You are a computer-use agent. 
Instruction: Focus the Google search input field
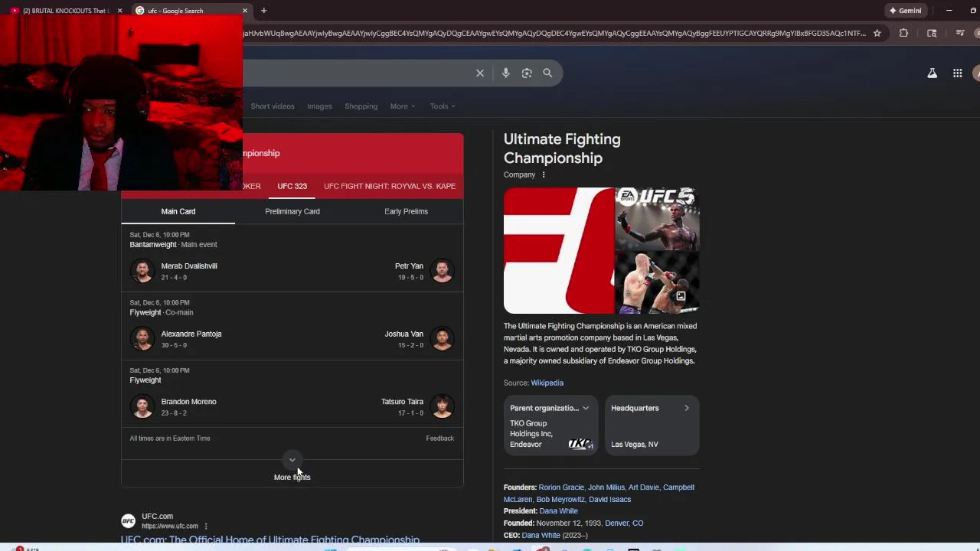(x=356, y=73)
